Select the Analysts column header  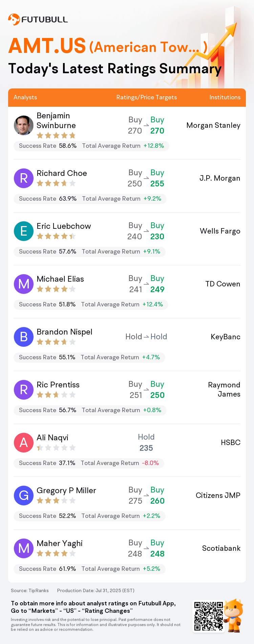point(25,97)
